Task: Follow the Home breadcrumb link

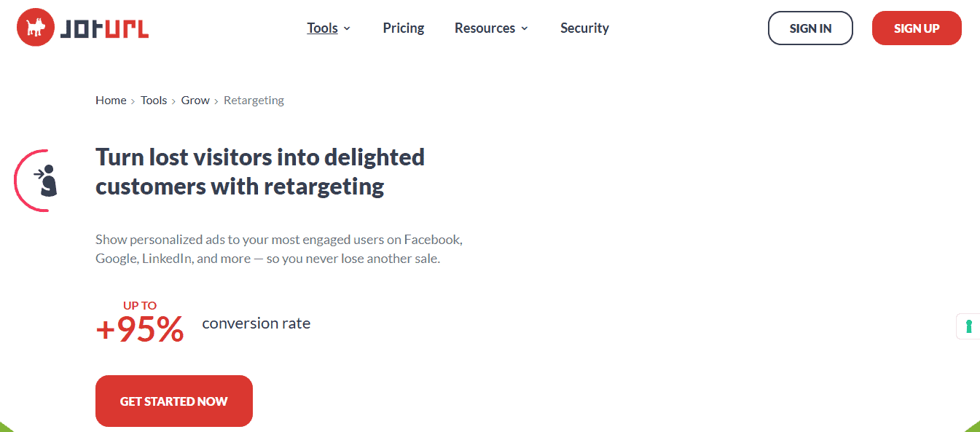Action: tap(111, 101)
